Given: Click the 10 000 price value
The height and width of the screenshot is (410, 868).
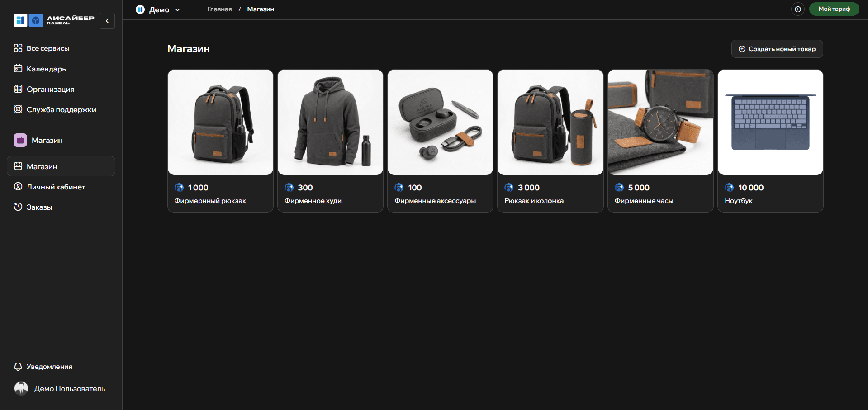Looking at the screenshot, I should click(751, 188).
